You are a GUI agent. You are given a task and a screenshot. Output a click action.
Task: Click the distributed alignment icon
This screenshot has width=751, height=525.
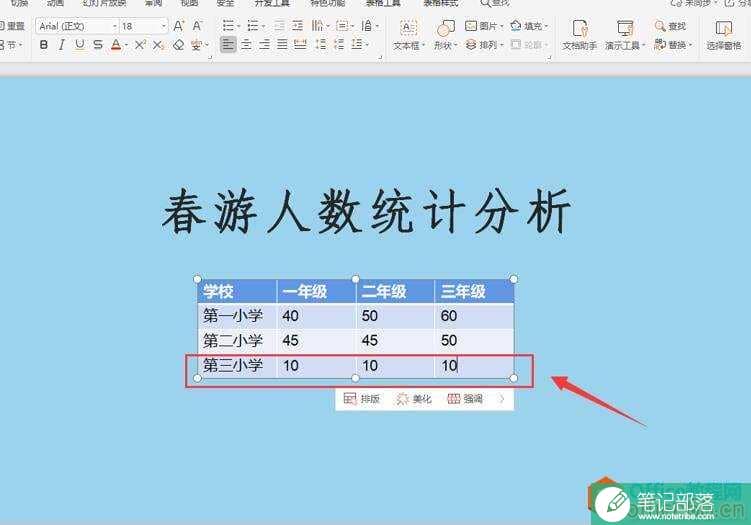300,45
